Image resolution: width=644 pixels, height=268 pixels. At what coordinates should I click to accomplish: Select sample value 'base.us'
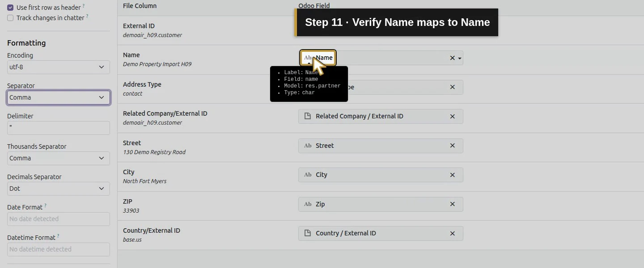[132, 240]
